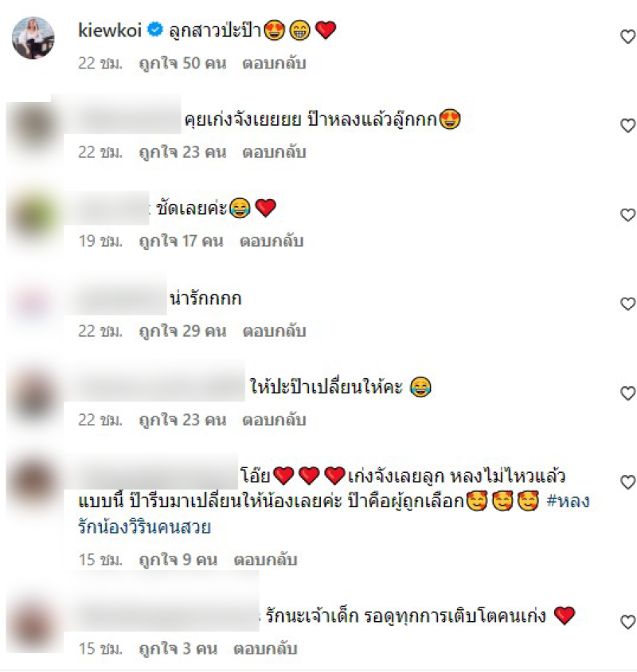Viewport: 637px width, 672px height.
Task: Reply to the ชัดเลยค่ะ comment
Action: [272, 241]
